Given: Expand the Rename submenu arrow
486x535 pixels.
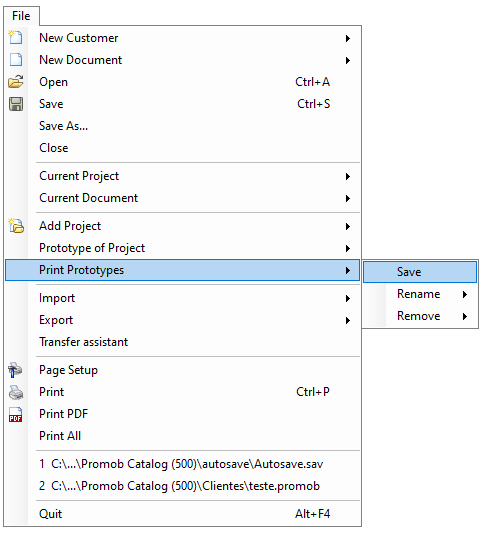Looking at the screenshot, I should tap(464, 294).
